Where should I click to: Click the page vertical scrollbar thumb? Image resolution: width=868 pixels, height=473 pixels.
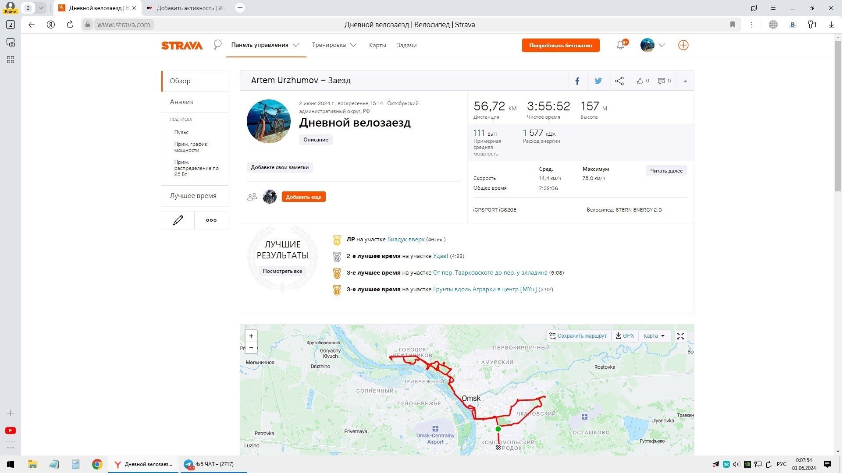click(x=838, y=116)
